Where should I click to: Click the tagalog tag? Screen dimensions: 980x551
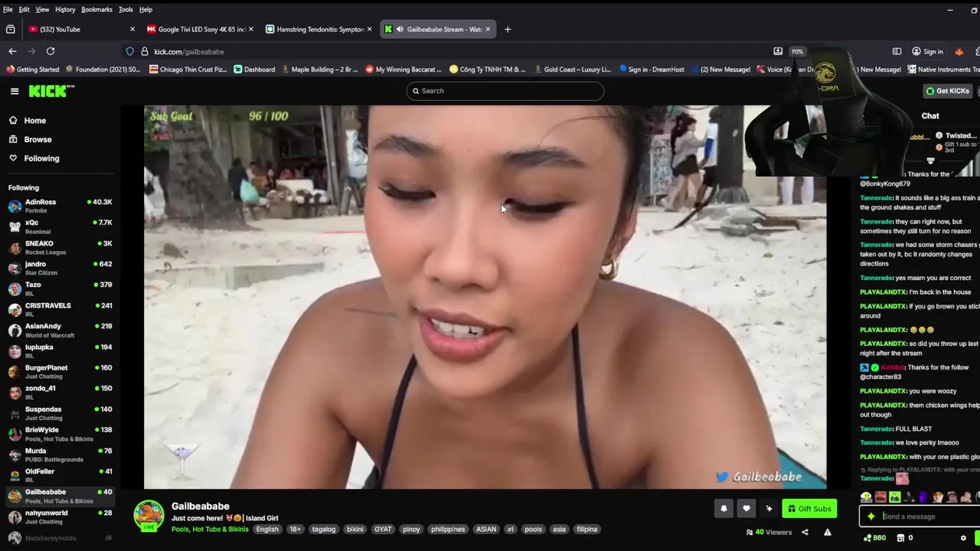(x=323, y=530)
